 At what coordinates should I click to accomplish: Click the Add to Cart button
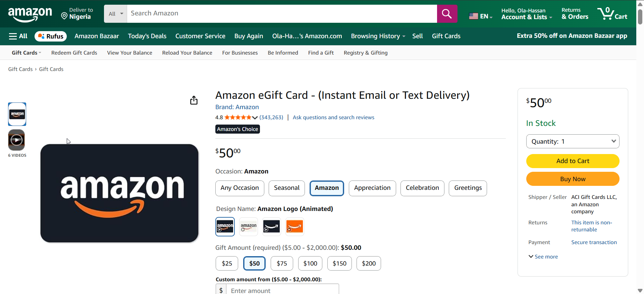pyautogui.click(x=573, y=161)
